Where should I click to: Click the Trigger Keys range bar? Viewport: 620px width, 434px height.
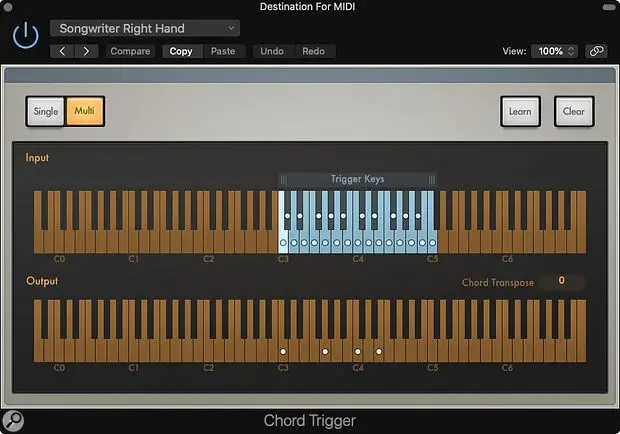click(x=357, y=179)
